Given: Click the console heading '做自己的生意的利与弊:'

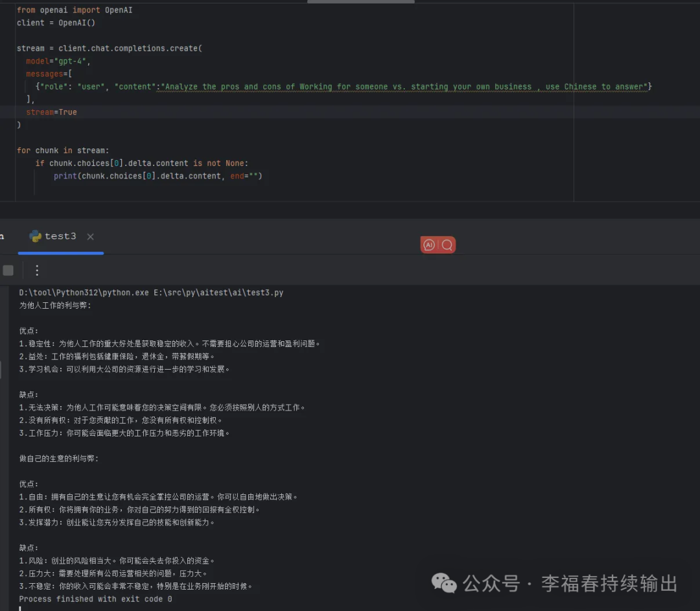Looking at the screenshot, I should (x=59, y=459).
